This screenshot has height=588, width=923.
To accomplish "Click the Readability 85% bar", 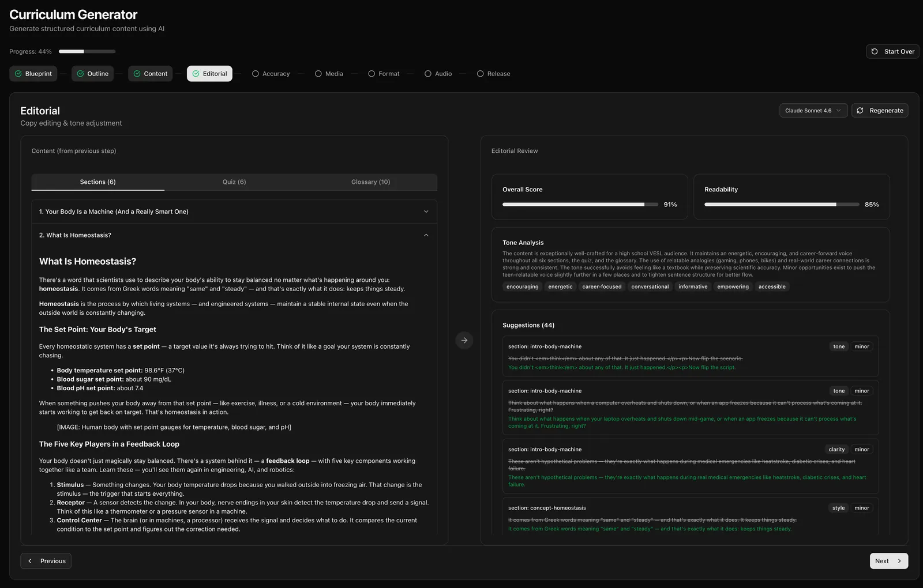I will pyautogui.click(x=782, y=205).
